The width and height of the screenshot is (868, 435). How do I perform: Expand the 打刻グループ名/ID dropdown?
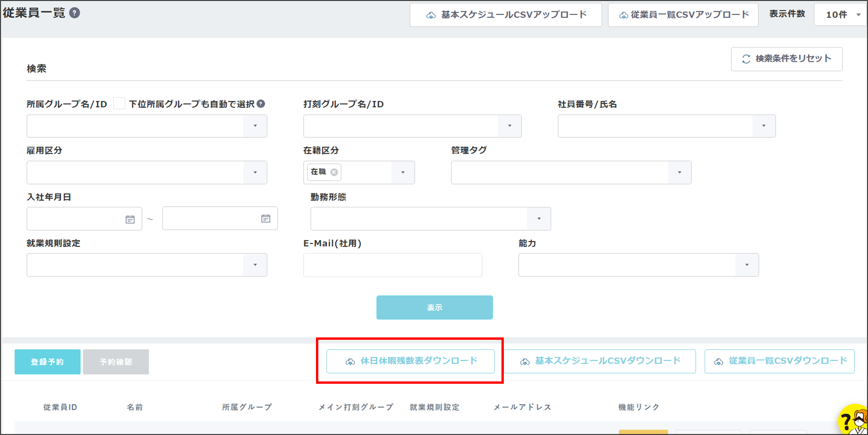(509, 126)
